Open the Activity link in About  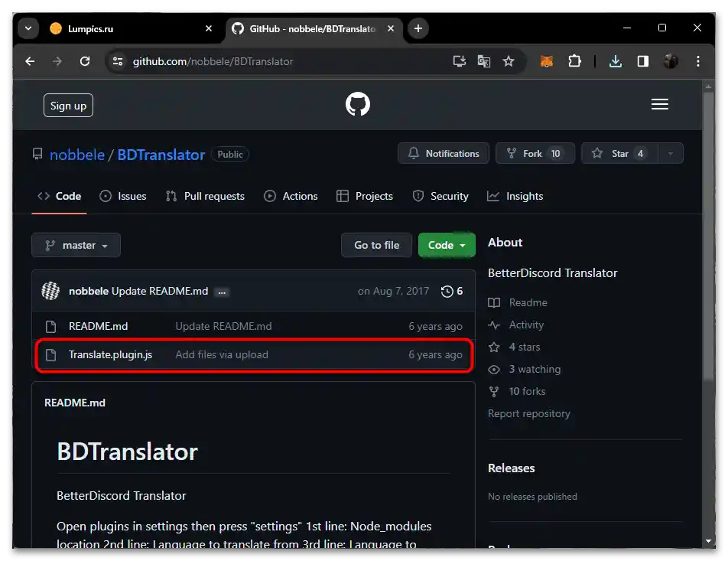pos(526,325)
